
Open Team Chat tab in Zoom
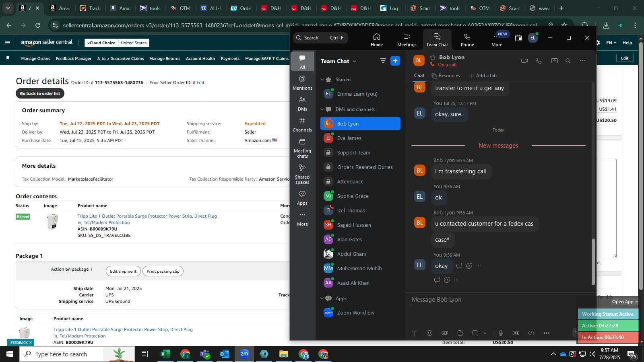click(x=437, y=40)
